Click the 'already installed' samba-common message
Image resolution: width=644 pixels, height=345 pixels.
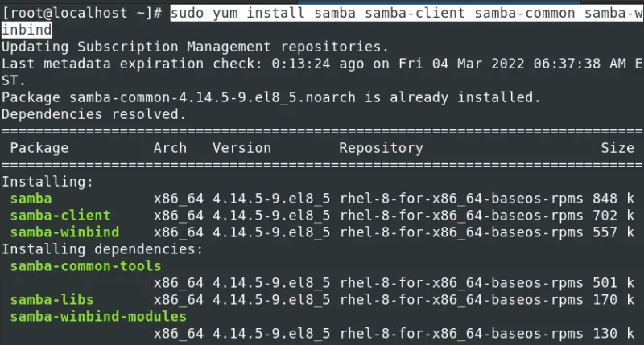(x=271, y=97)
